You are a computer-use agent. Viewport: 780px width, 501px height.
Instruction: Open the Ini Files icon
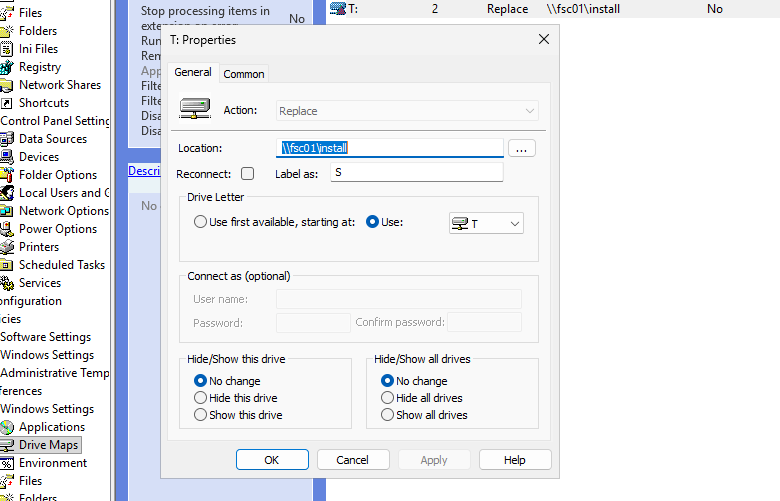7,49
